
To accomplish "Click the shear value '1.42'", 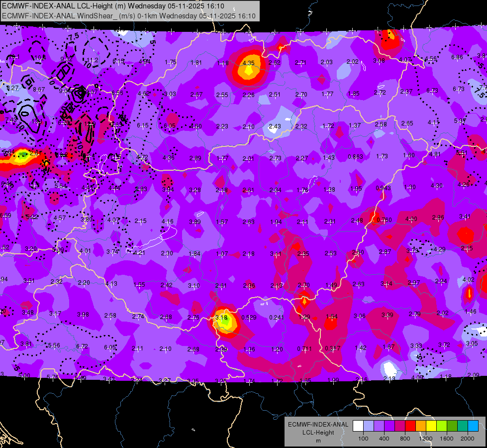I will click(361, 347).
